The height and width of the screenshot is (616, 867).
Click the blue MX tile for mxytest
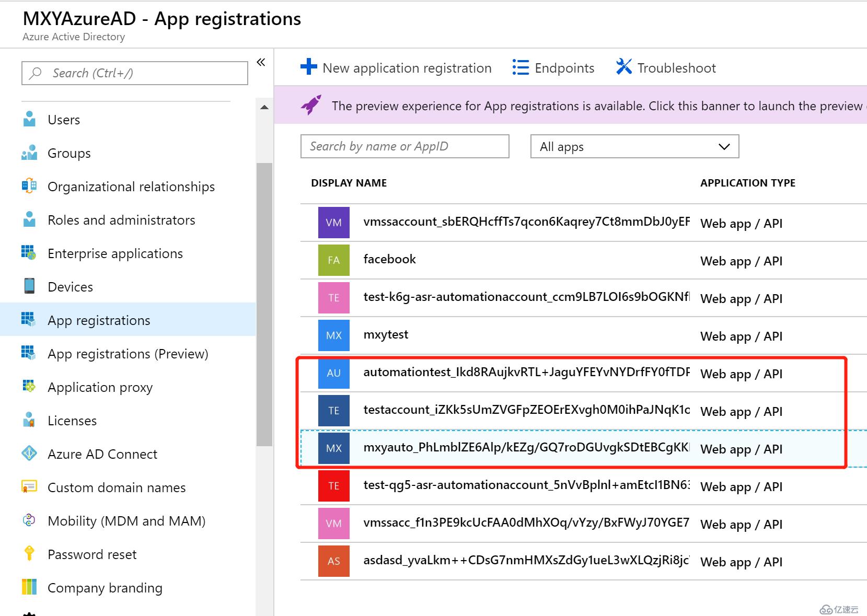334,335
